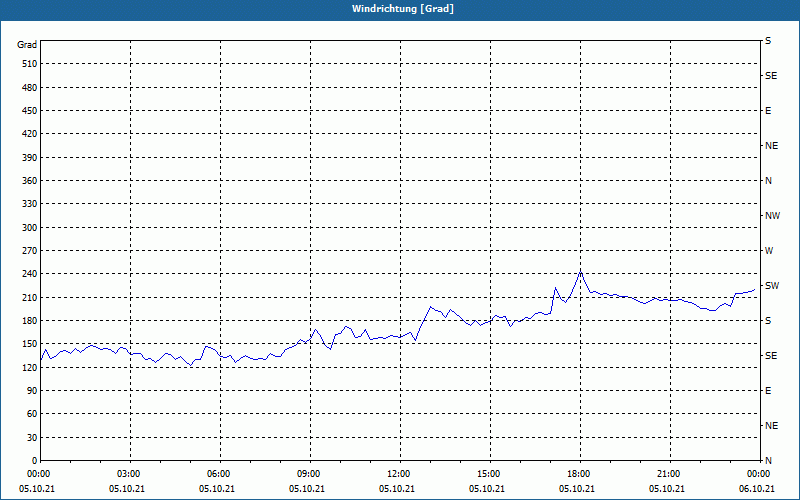Pick the 60 y-axis label
The width and height of the screenshot is (800, 500).
pos(32,413)
